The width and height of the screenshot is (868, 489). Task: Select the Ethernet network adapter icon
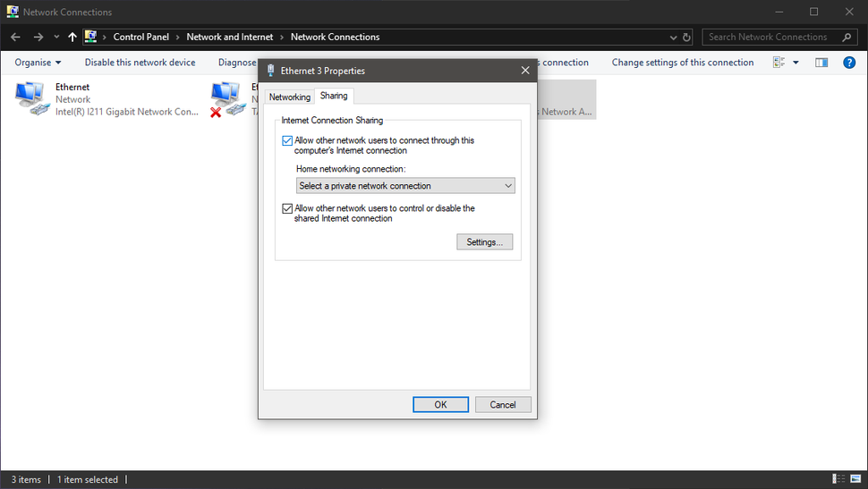click(33, 98)
